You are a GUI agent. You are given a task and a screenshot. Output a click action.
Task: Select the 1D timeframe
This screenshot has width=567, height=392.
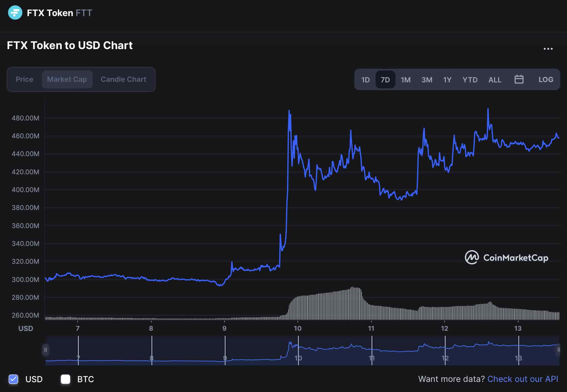[365, 79]
